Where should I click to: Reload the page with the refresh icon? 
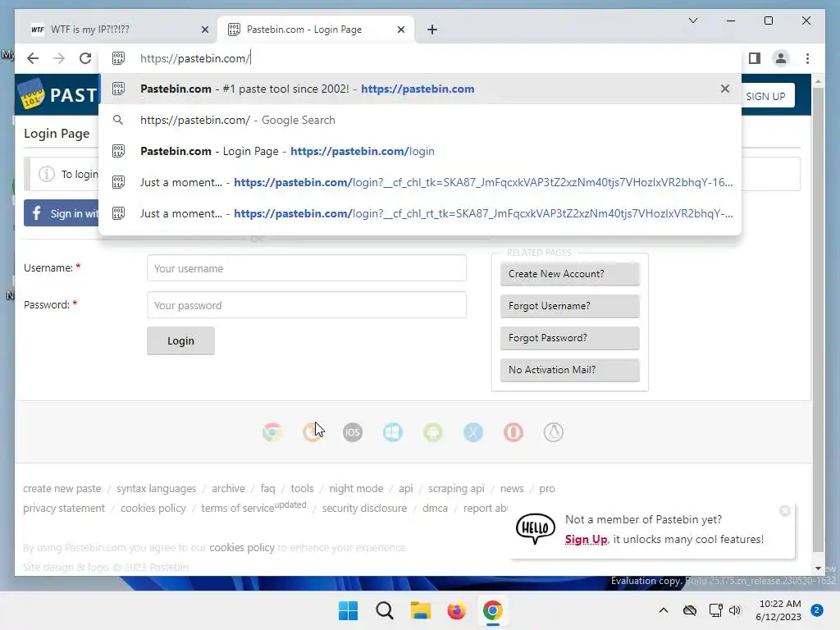tap(85, 58)
